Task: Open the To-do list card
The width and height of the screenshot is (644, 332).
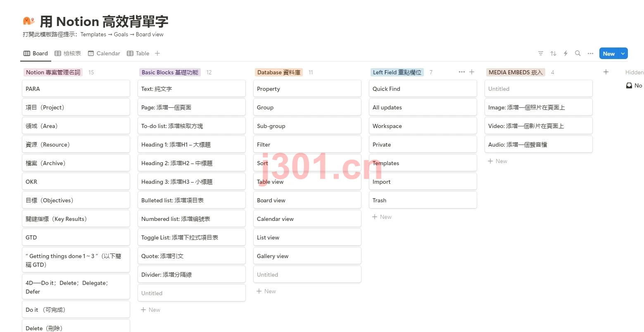Action: pos(192,126)
